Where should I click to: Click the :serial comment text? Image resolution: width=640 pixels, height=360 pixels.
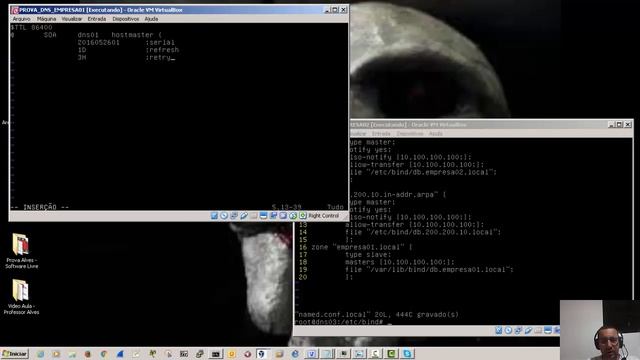point(160,42)
